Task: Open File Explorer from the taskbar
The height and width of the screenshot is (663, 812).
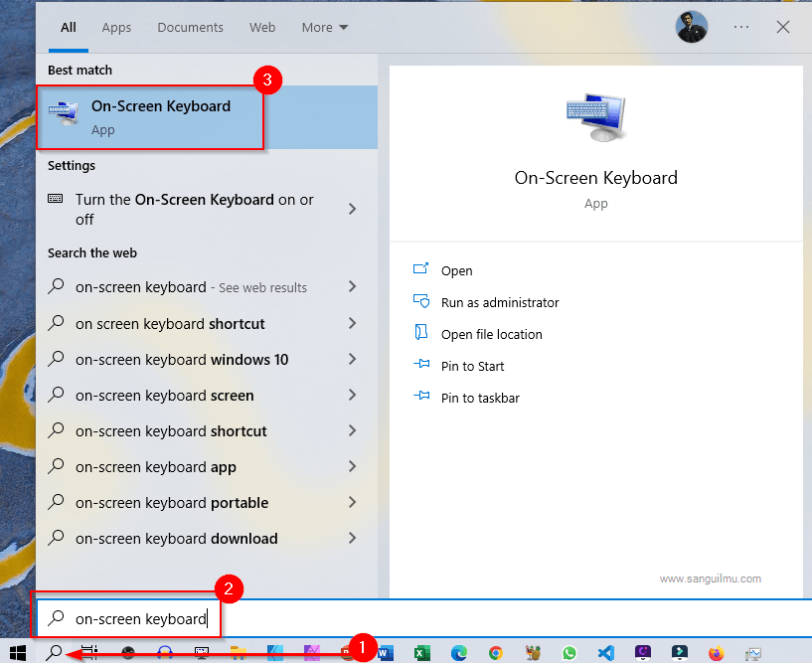Action: coord(238,653)
